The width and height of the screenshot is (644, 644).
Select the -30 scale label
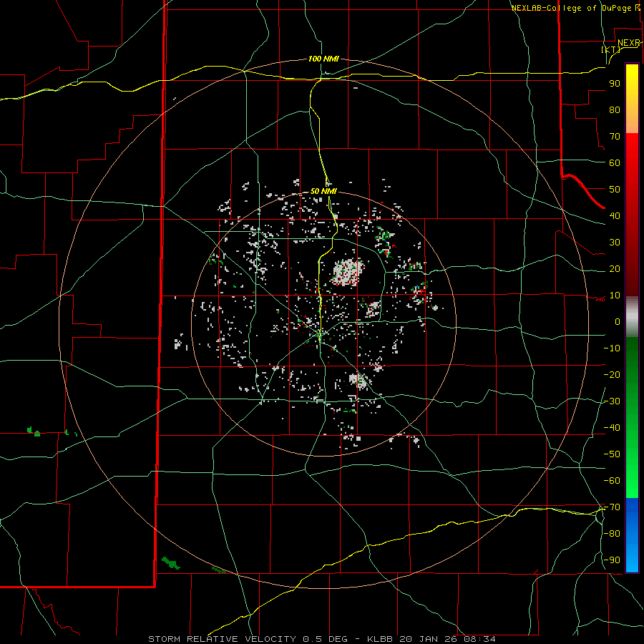coord(612,401)
